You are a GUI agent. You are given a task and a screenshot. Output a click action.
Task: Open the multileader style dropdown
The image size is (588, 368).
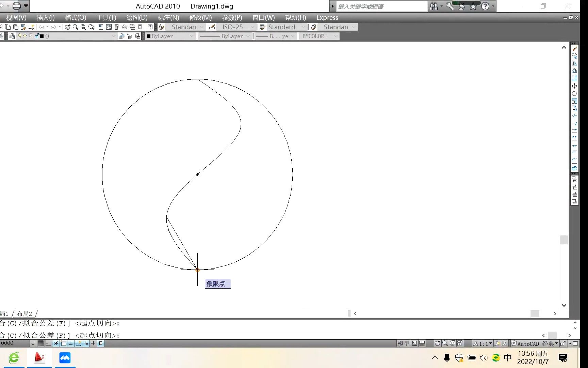(x=337, y=27)
